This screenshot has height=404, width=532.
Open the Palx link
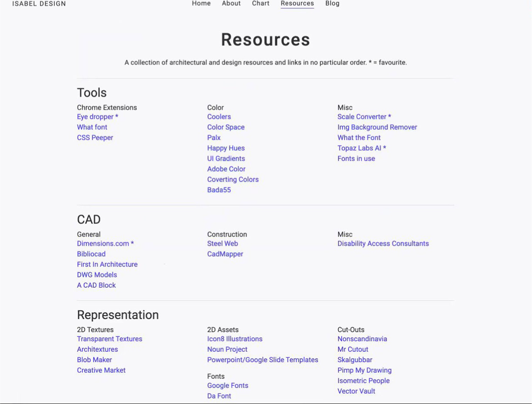[x=214, y=137]
